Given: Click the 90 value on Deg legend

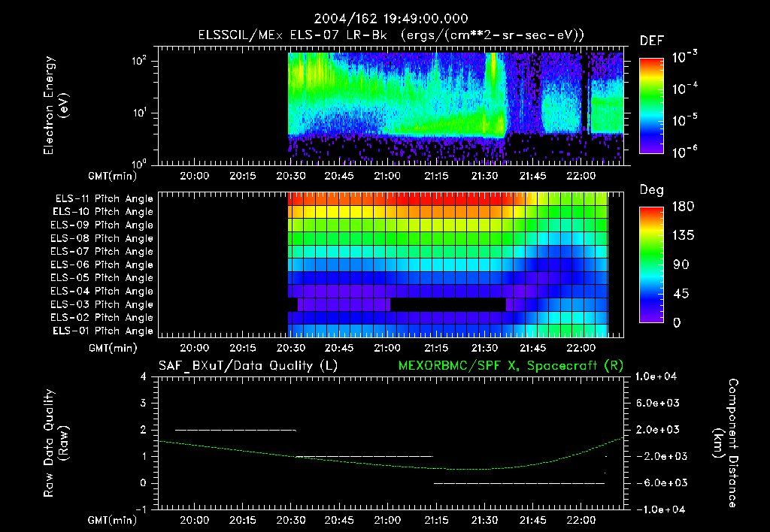Looking at the screenshot, I should [x=681, y=265].
